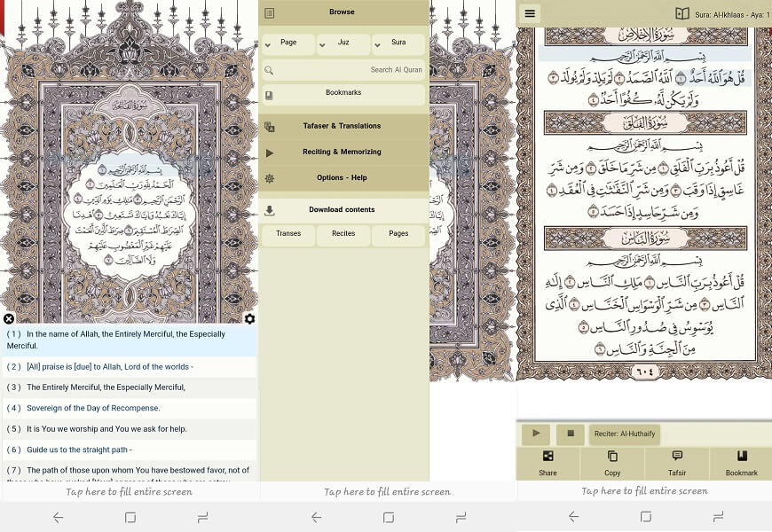Tap page number 604 at page bottom
Viewport: 772px width, 532px height.
645,372
